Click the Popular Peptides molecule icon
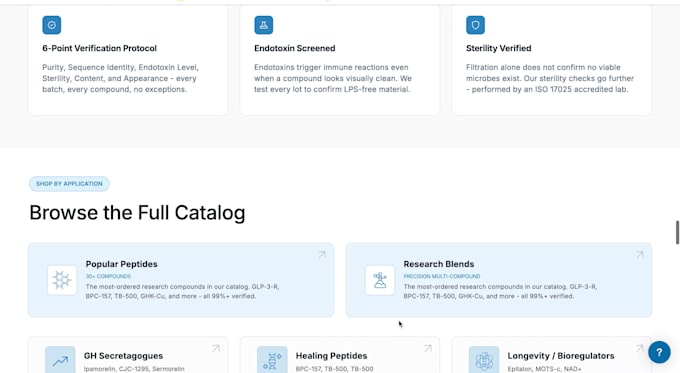The height and width of the screenshot is (373, 680). pyautogui.click(x=62, y=280)
